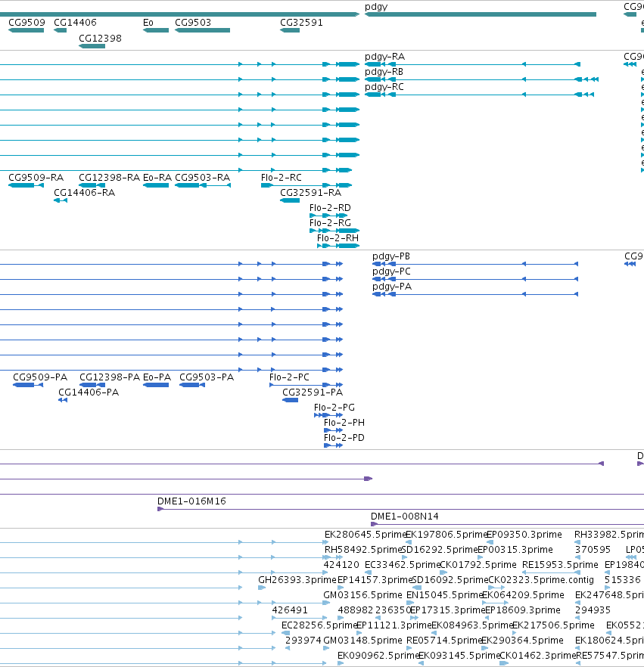644x667 pixels.
Task: Click the Flo-2-RH transcript label
Action: pyautogui.click(x=338, y=238)
